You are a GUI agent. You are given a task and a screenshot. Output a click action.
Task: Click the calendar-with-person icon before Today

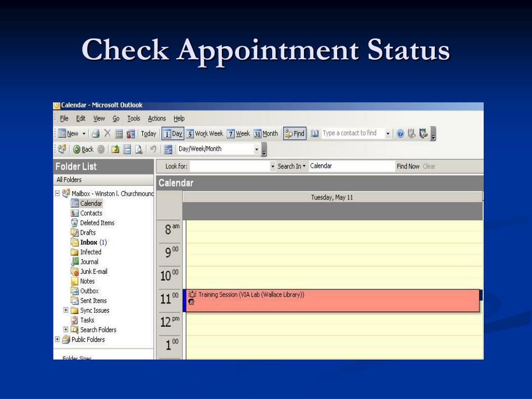(x=130, y=134)
